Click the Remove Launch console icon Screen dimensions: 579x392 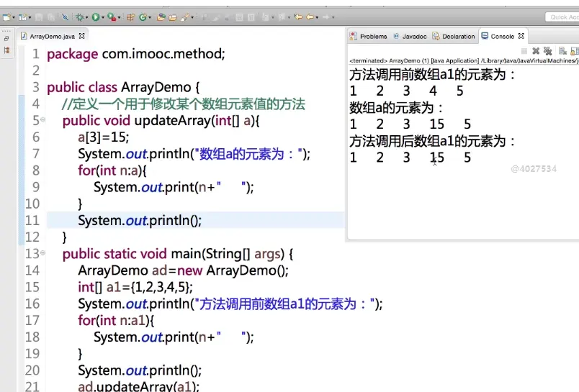click(535, 51)
